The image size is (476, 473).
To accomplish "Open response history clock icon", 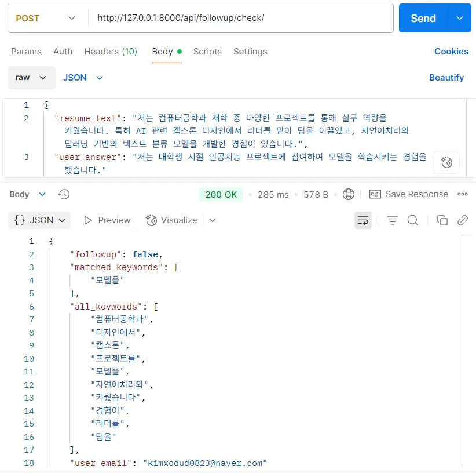I will [x=64, y=194].
